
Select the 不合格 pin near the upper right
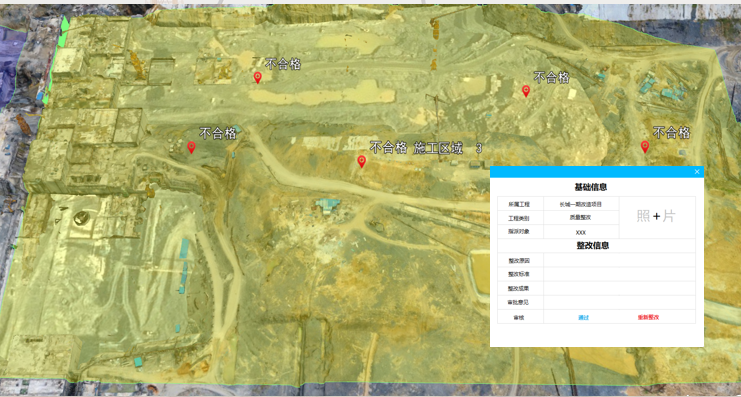point(526,91)
